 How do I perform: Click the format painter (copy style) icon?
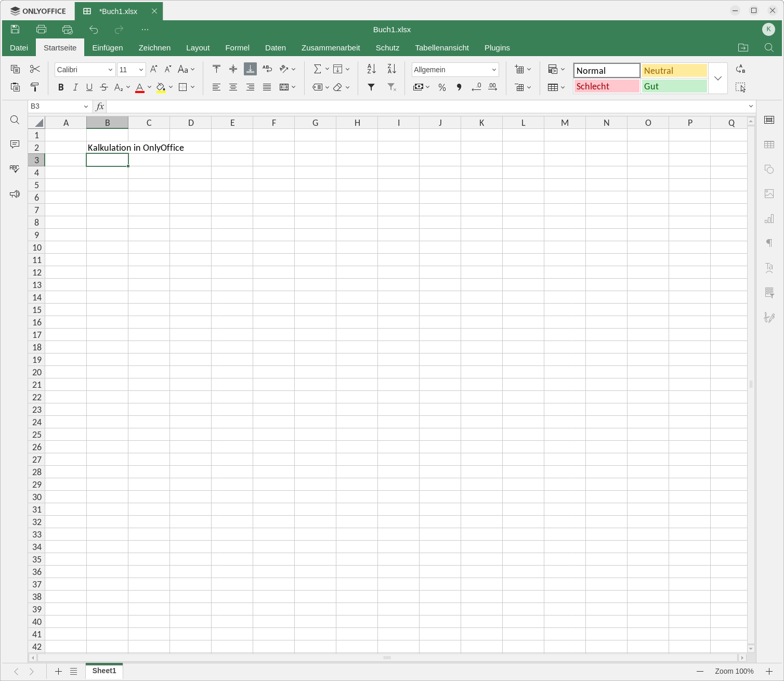click(35, 87)
